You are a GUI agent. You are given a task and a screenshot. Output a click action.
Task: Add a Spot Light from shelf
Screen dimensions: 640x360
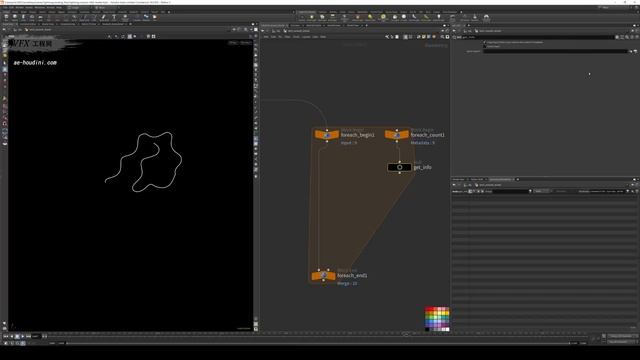click(x=322, y=17)
